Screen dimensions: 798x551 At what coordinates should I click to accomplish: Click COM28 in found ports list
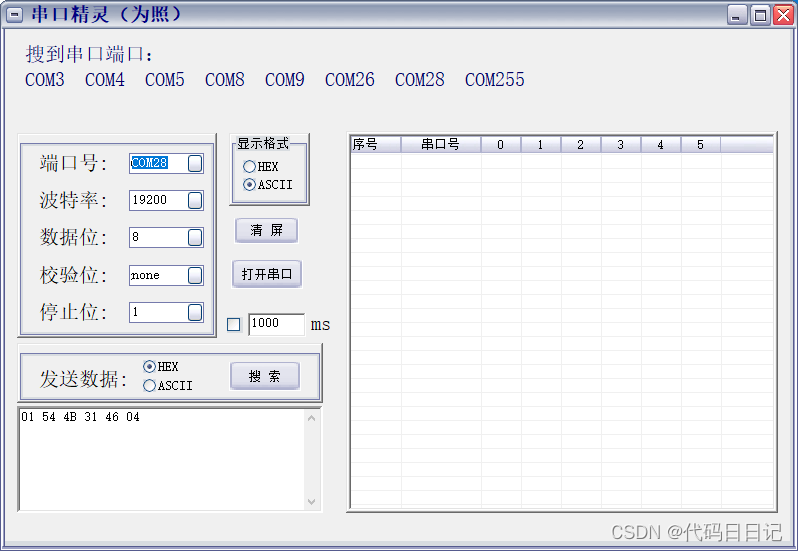pos(420,80)
